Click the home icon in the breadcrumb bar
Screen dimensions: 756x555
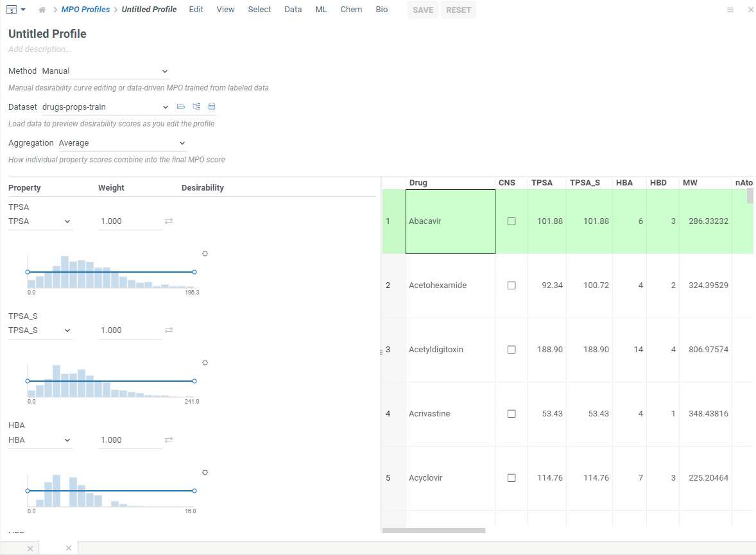(x=40, y=10)
